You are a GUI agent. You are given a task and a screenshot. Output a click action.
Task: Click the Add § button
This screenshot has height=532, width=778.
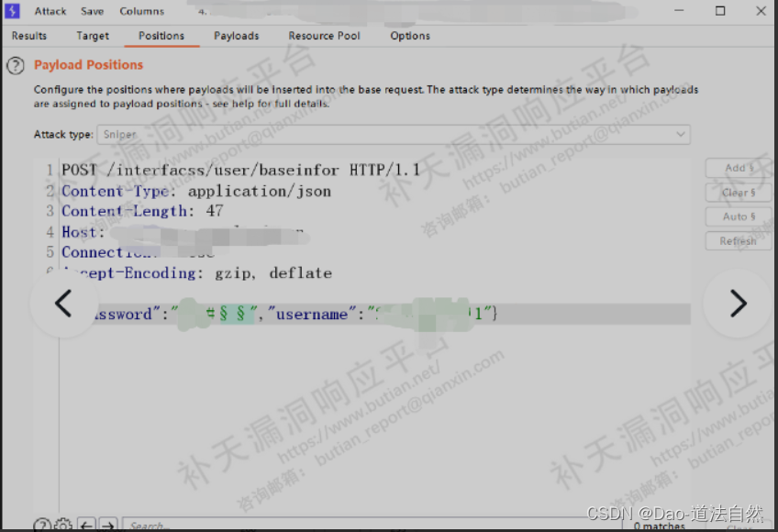pyautogui.click(x=738, y=168)
